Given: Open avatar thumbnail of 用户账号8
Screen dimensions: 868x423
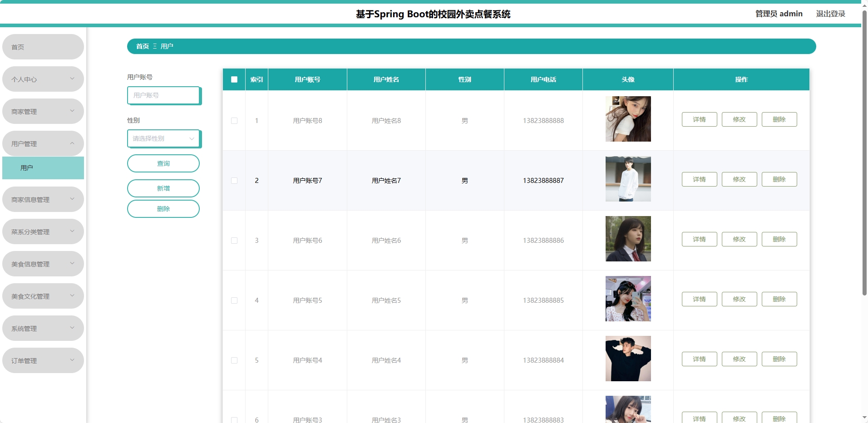Looking at the screenshot, I should [x=628, y=119].
